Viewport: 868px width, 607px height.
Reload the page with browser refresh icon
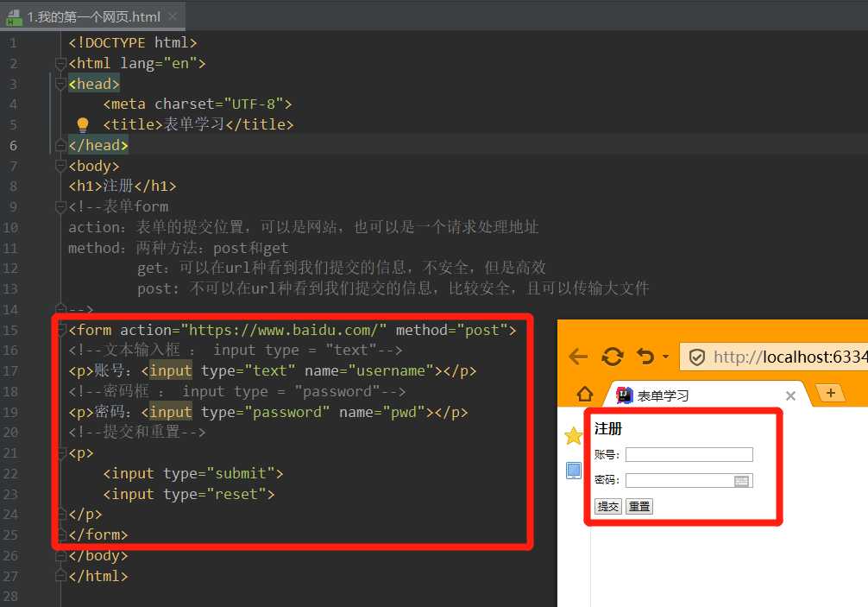(613, 357)
